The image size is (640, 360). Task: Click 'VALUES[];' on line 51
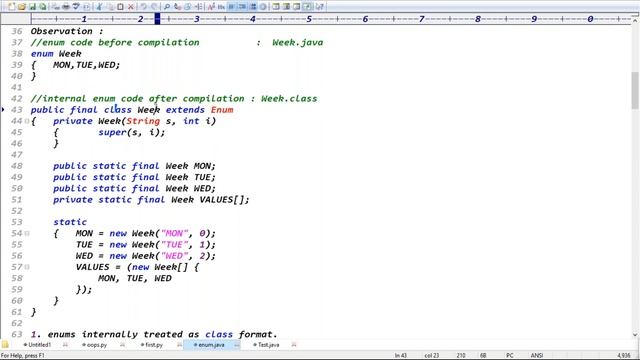pos(224,200)
